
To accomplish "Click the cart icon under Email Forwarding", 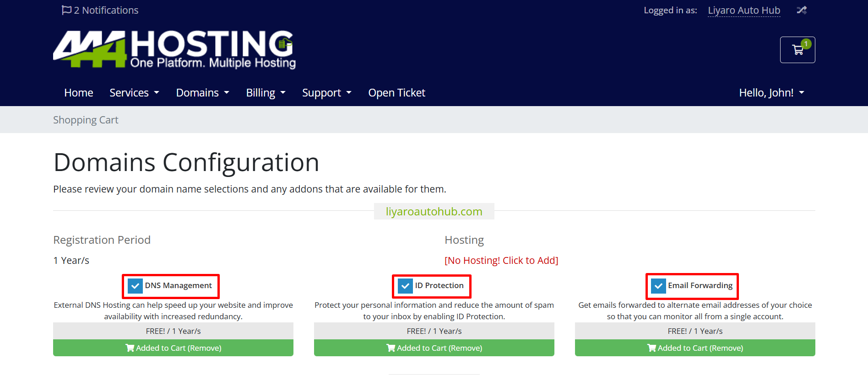I will point(651,348).
